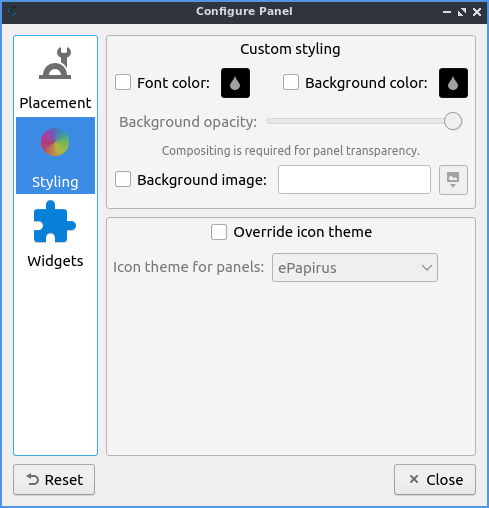The height and width of the screenshot is (508, 489).
Task: Click the Close button
Action: click(435, 480)
